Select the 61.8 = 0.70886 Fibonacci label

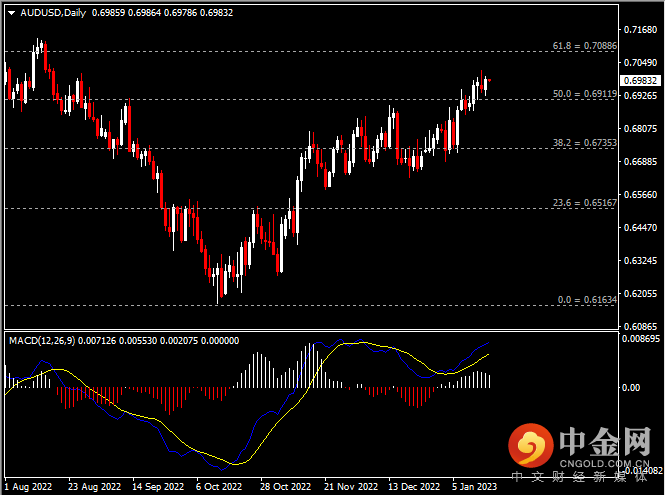point(583,45)
